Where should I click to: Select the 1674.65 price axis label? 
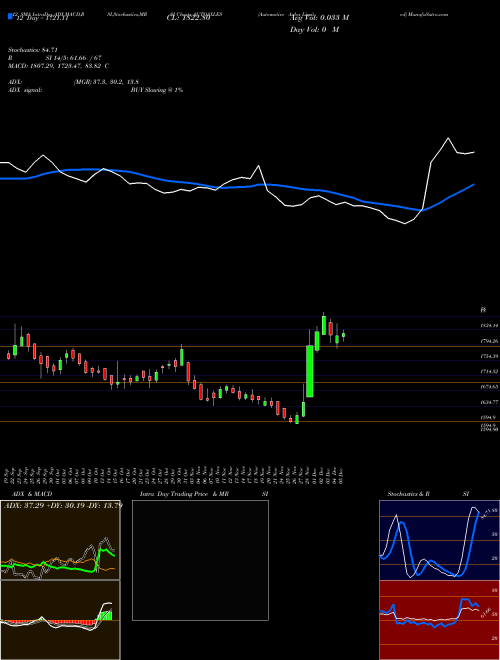[489, 386]
